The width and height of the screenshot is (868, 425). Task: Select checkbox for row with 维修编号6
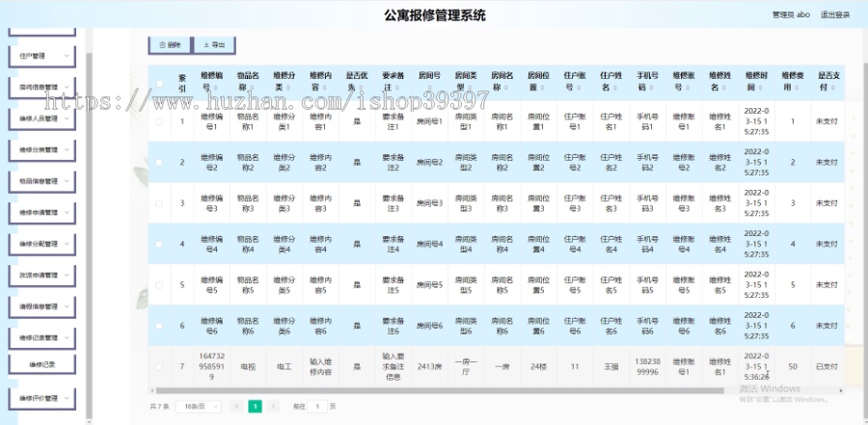pos(159,326)
